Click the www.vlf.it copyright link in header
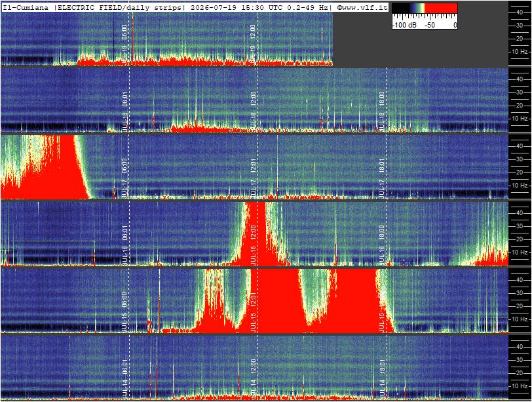The width and height of the screenshot is (532, 402). (362, 7)
